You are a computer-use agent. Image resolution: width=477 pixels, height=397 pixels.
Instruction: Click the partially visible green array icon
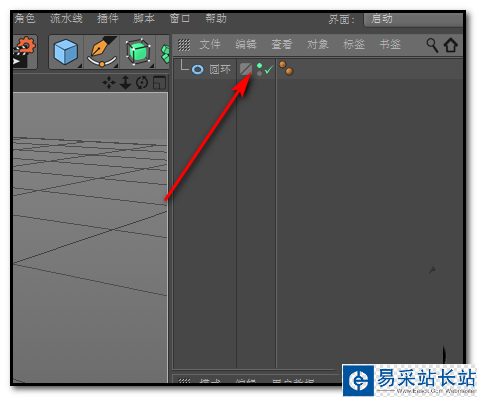165,53
